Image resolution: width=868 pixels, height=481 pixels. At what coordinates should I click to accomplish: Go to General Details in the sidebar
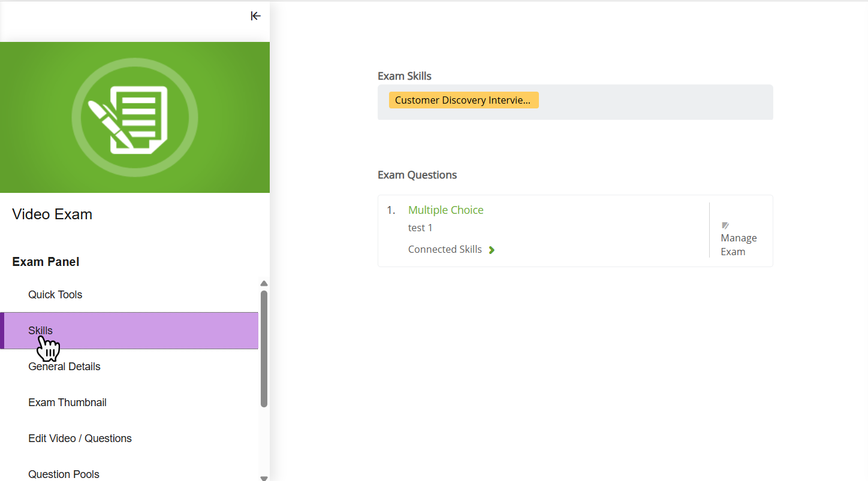point(64,367)
